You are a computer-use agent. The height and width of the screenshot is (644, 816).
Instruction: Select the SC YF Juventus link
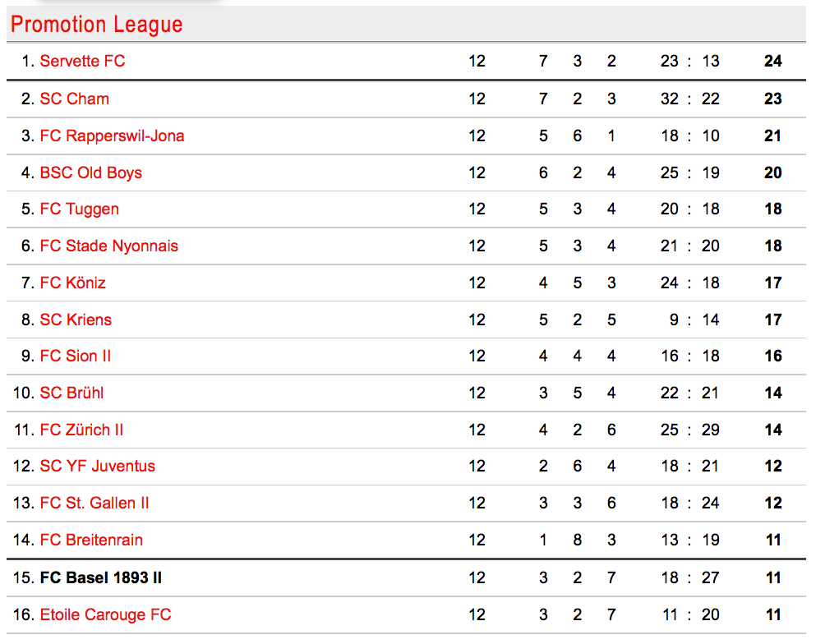pyautogui.click(x=97, y=466)
